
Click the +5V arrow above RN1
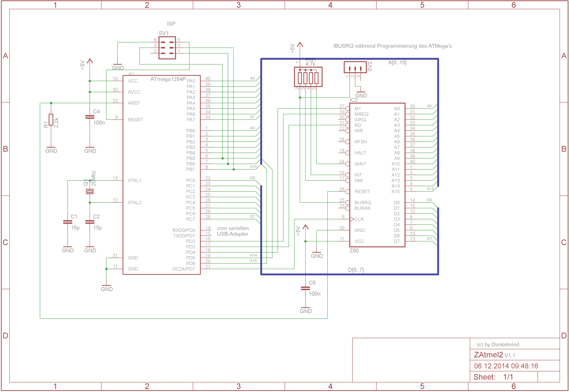click(x=300, y=45)
